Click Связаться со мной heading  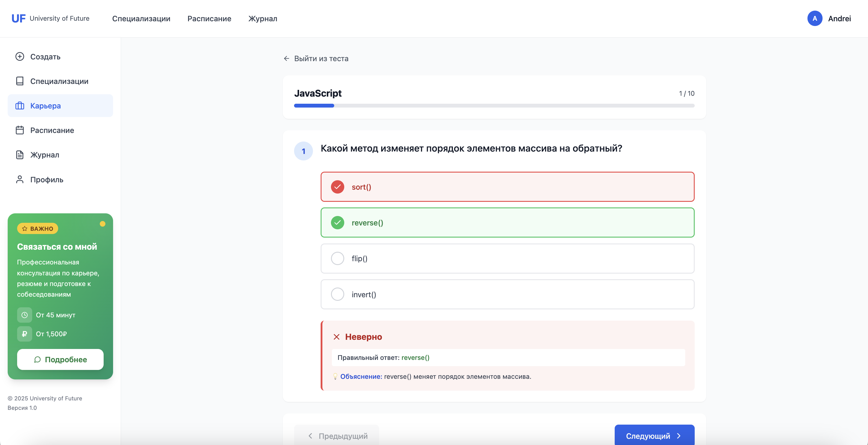[57, 246]
